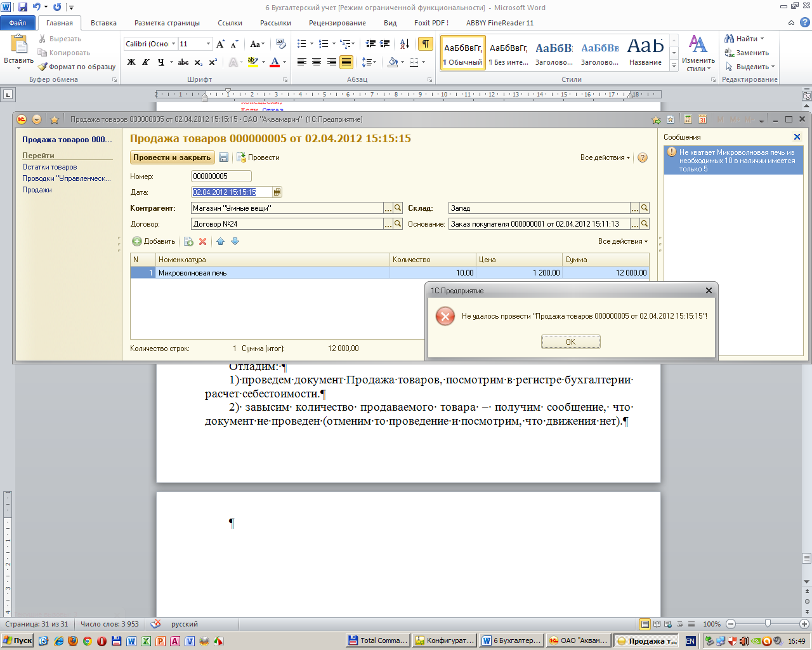Click the 'Провести и закрыть' button
Image resolution: width=812 pixels, height=650 pixels.
tap(171, 157)
